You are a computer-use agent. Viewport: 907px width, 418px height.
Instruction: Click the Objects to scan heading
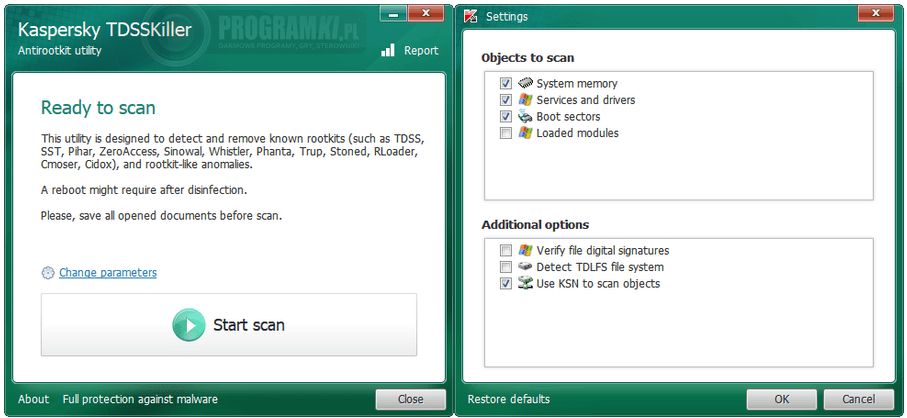[x=528, y=58]
